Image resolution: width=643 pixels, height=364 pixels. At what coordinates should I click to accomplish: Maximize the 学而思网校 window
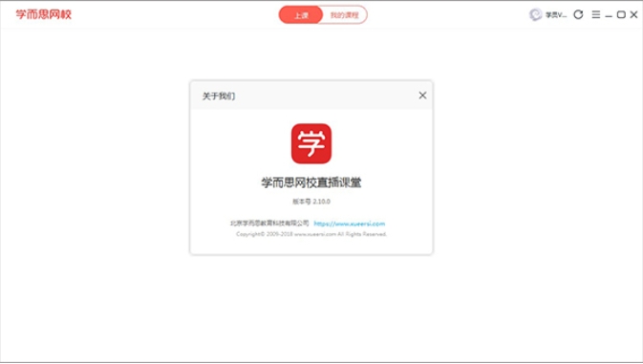click(621, 14)
